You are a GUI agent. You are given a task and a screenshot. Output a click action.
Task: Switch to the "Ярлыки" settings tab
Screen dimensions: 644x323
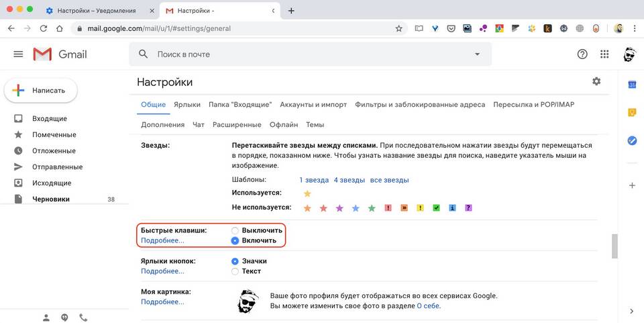tap(187, 105)
